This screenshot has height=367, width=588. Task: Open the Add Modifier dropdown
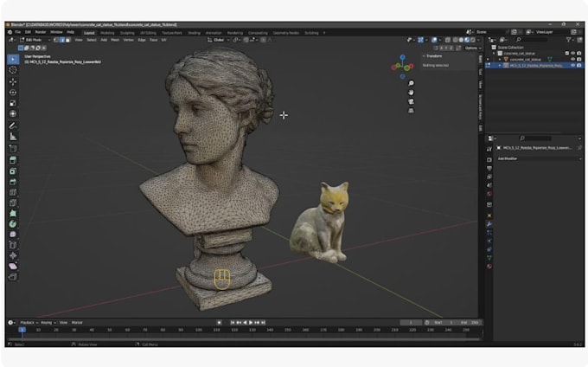point(540,158)
